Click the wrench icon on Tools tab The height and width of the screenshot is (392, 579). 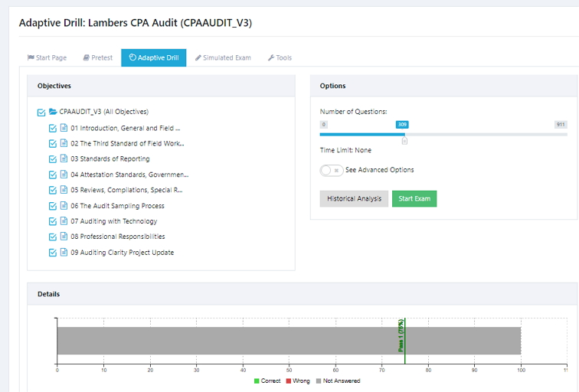point(271,57)
